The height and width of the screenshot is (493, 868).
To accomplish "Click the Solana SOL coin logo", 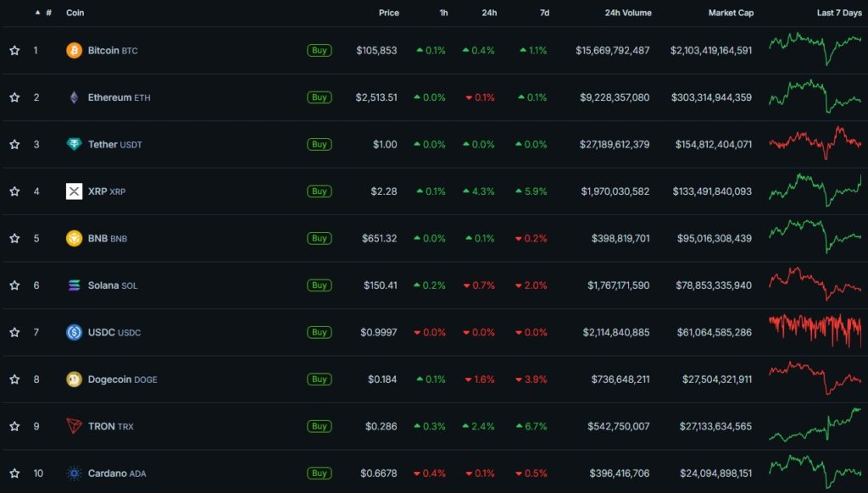I will click(x=75, y=285).
